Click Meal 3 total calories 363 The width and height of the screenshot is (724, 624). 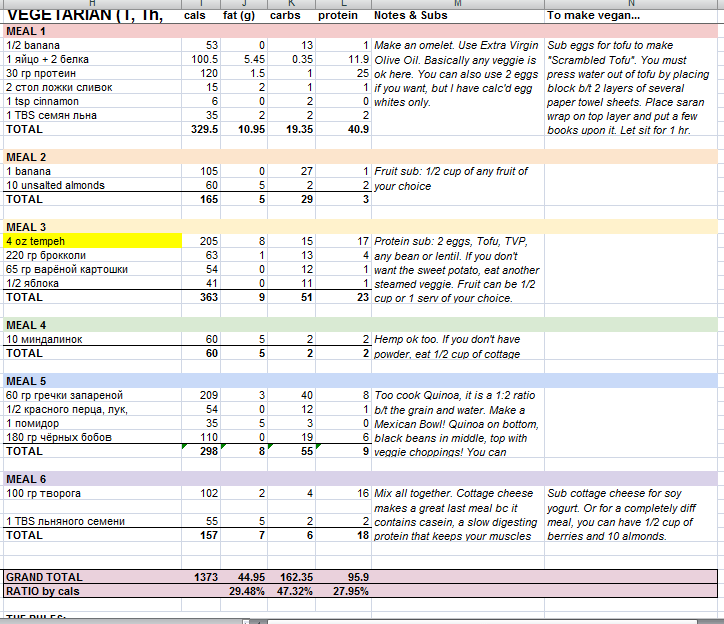click(x=201, y=297)
